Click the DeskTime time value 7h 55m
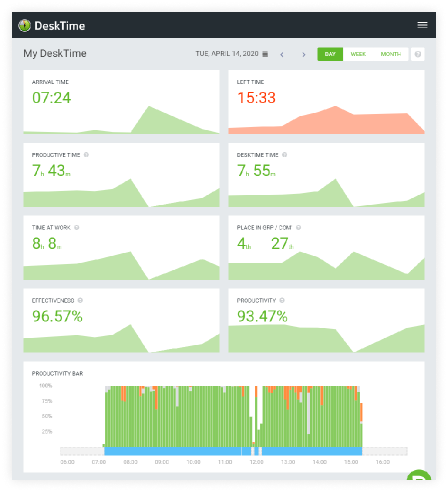The height and width of the screenshot is (492, 448). coord(256,171)
